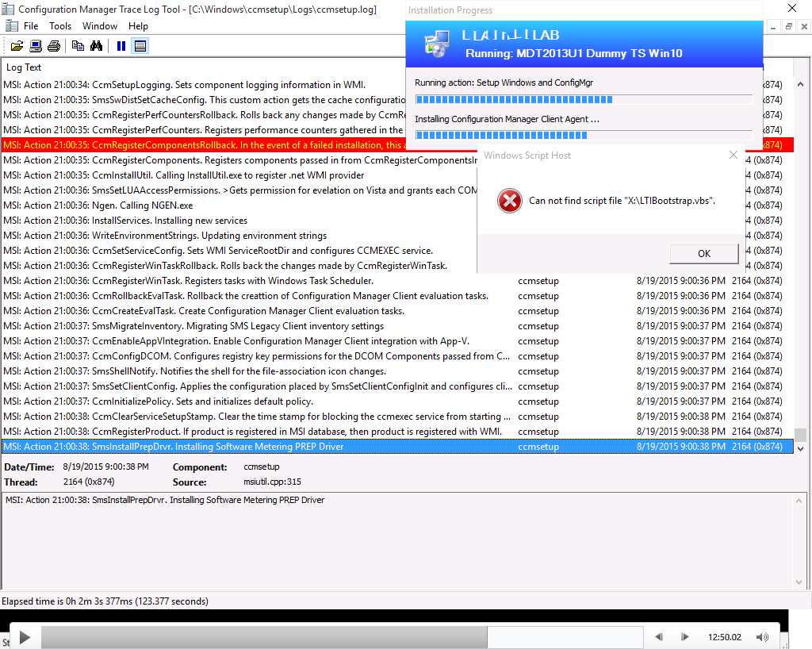Restore the inner log document window
812x649 pixels.
coord(789,26)
